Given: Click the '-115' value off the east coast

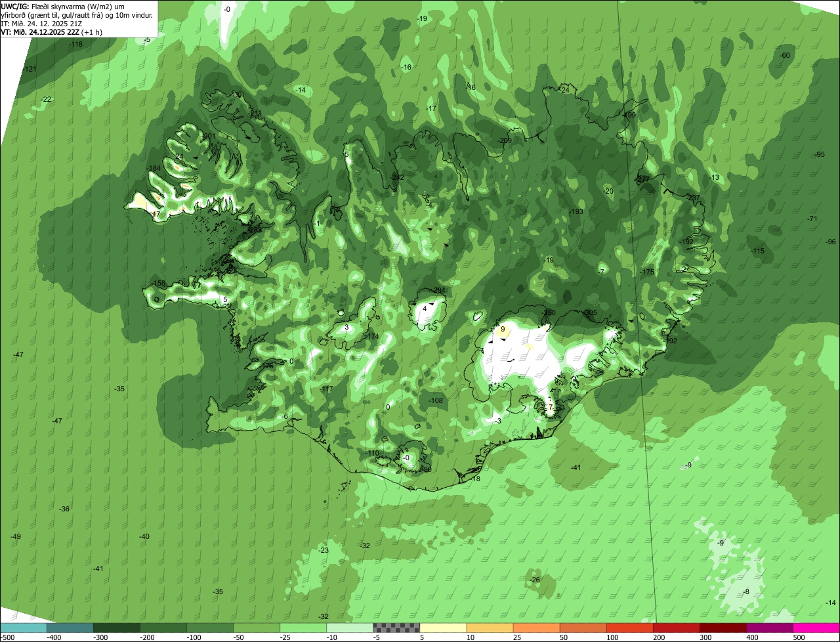Looking at the screenshot, I should coord(758,251).
